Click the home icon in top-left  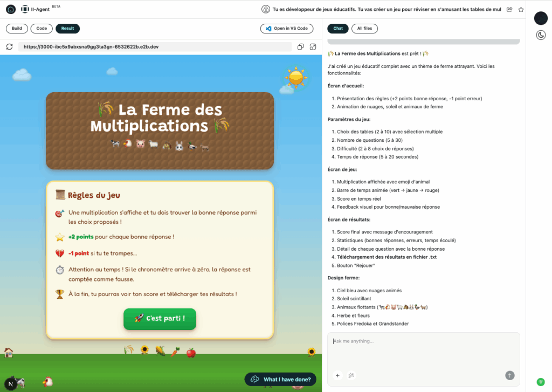[11, 9]
